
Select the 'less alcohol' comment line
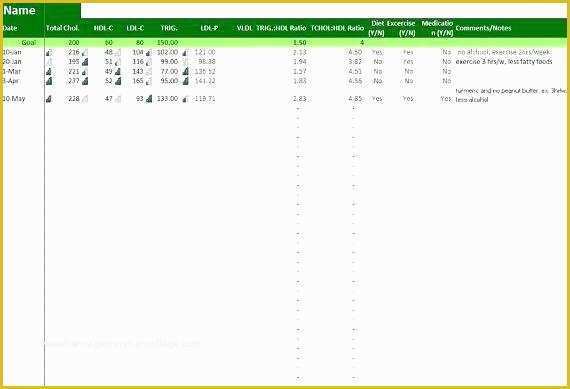tap(472, 100)
